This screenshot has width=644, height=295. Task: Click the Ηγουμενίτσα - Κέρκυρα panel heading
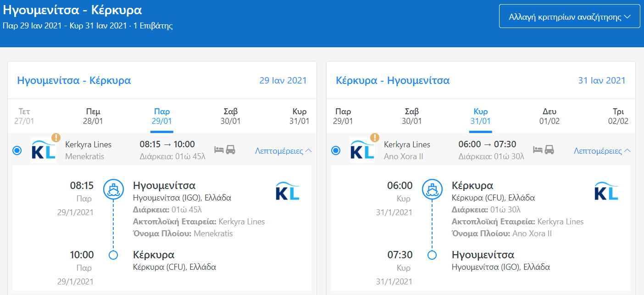[x=74, y=81]
